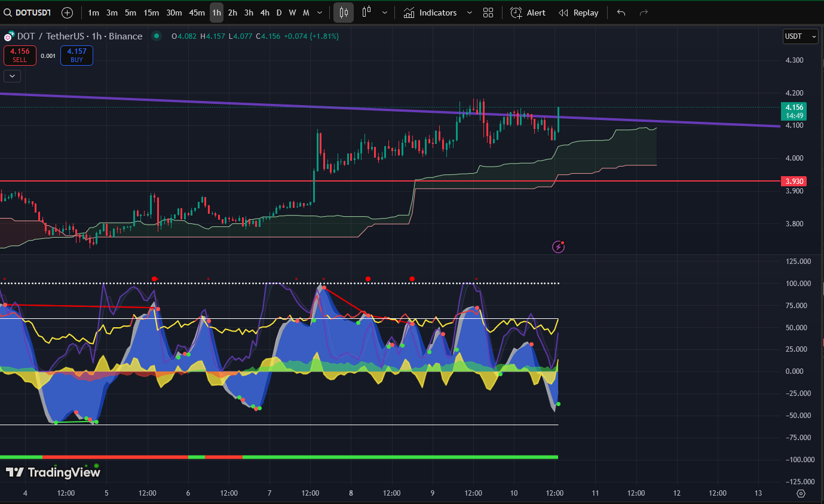Viewport: 824px width, 504px height.
Task: Click the Indicators chart icon
Action: tap(409, 13)
